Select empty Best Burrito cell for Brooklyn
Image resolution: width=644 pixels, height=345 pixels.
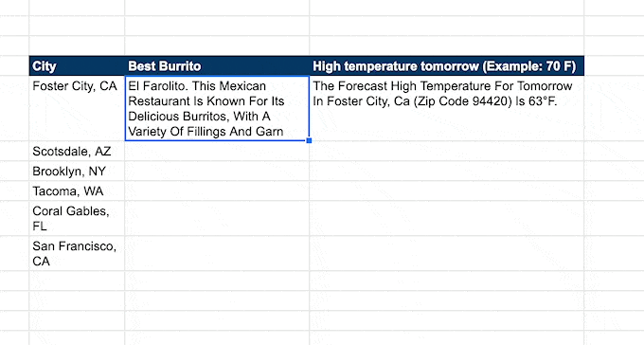point(217,171)
